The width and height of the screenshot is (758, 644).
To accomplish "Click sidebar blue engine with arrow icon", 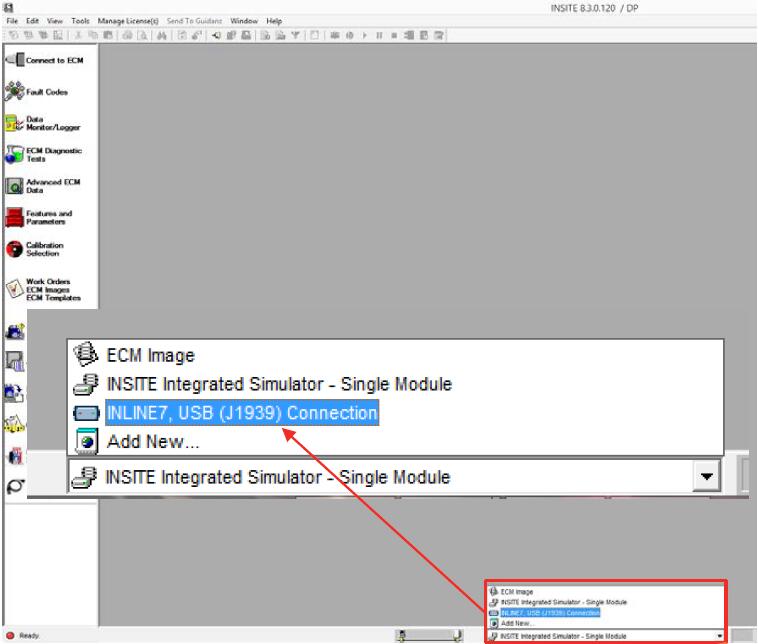I will coord(14,393).
